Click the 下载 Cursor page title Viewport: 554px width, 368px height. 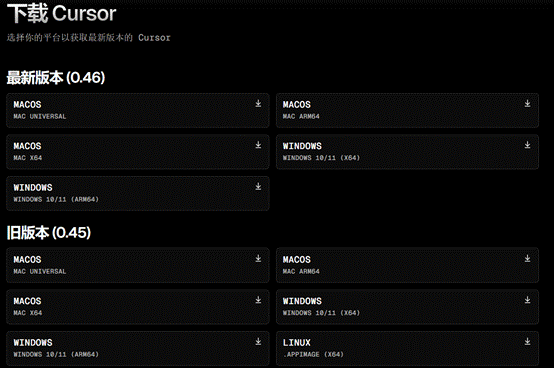pos(61,13)
